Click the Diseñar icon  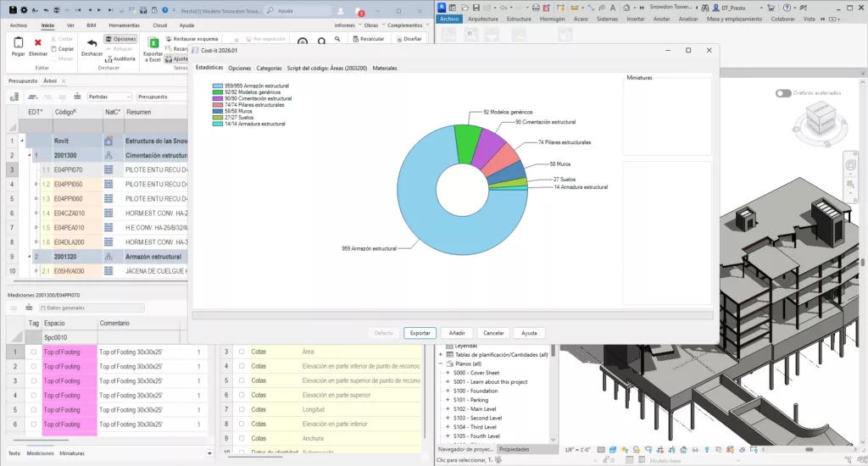click(399, 39)
